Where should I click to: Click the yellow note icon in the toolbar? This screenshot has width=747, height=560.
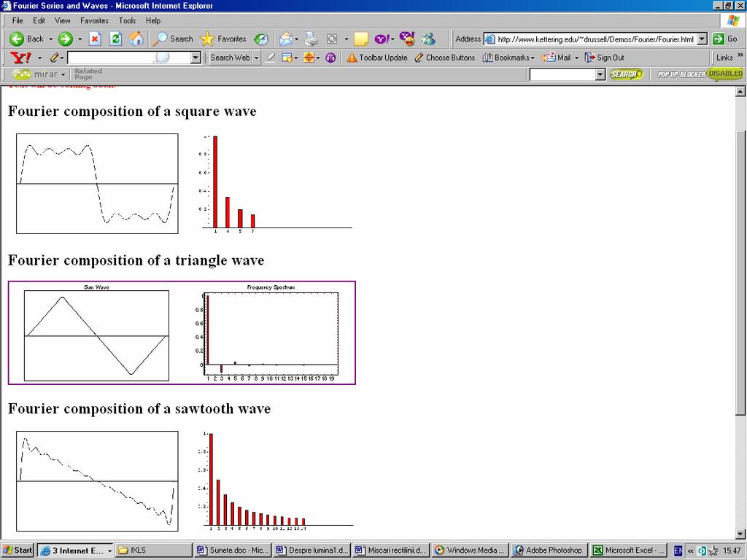click(361, 39)
